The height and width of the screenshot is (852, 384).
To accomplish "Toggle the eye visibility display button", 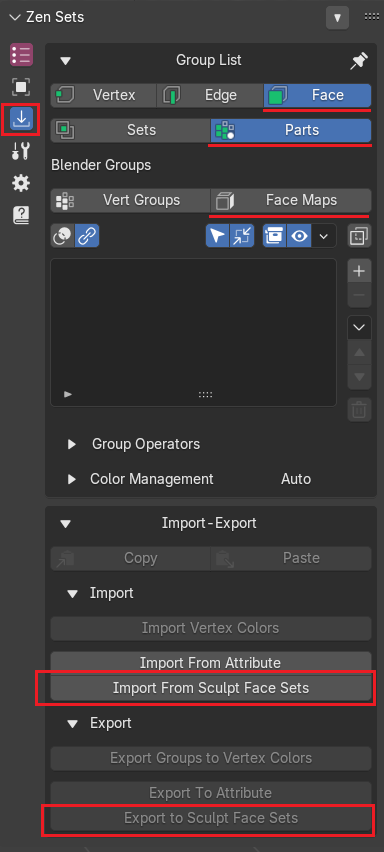I will pos(300,236).
